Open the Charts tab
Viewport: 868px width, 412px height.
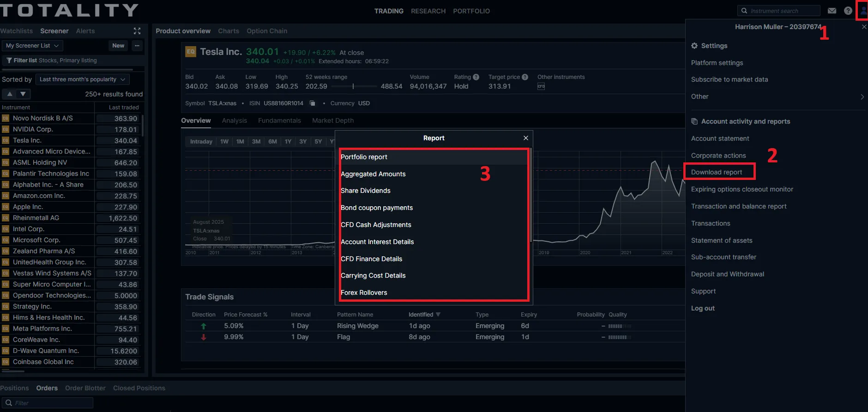click(229, 31)
